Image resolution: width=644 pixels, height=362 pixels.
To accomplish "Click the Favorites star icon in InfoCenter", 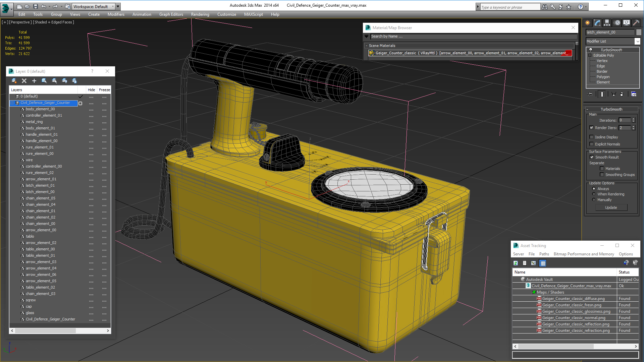I will [x=569, y=7].
